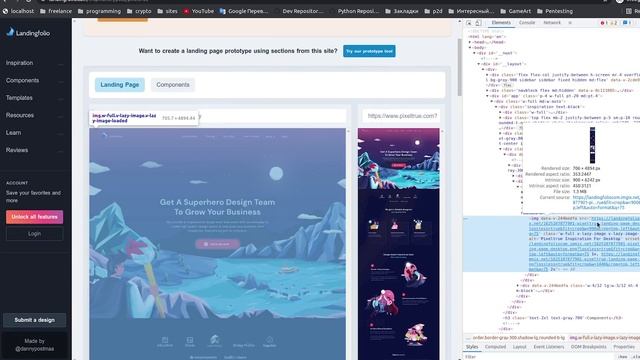This screenshot has width=640, height=360.
Task: Open the crypto bookmarks folder
Action: click(x=139, y=11)
